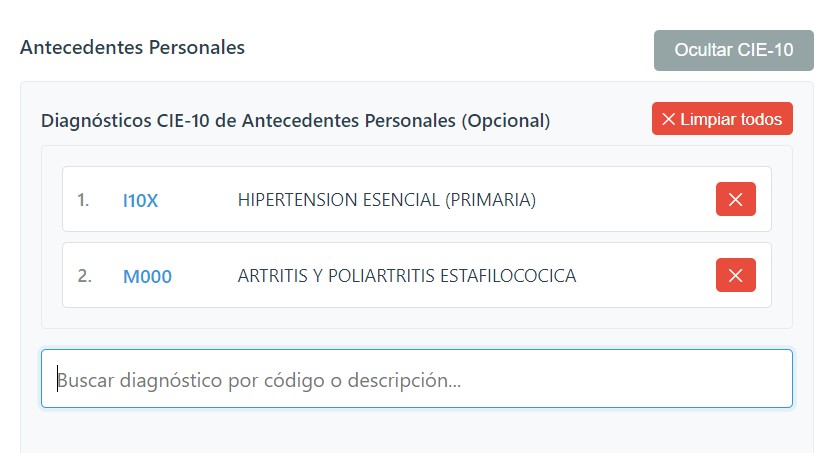Select the ARTRITIS Y POLIARTRITIS ESTAFILOCOCICA description
Image resolution: width=827 pixels, height=453 pixels.
click(406, 275)
